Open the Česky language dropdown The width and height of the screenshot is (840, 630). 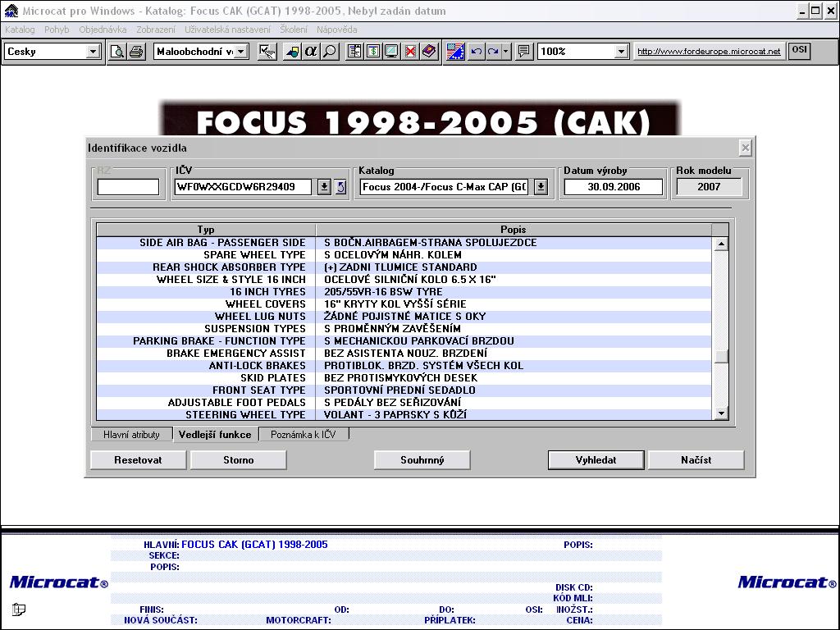click(x=93, y=52)
